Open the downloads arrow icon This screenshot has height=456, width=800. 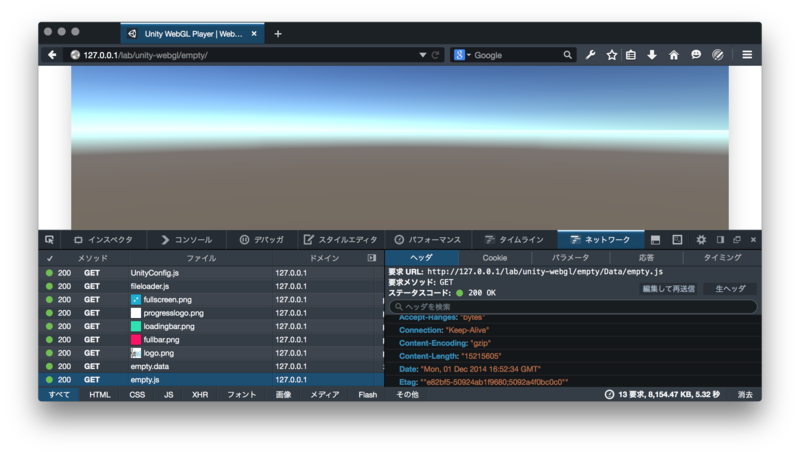tap(652, 55)
